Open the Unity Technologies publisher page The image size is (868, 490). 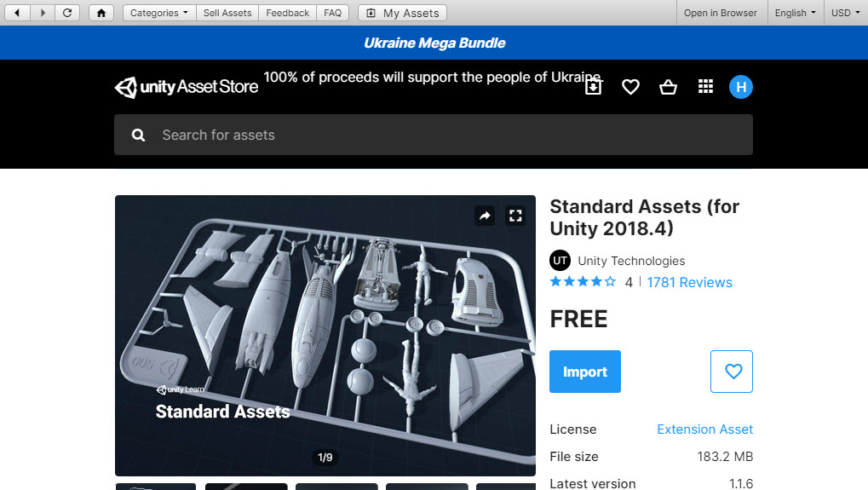tap(632, 261)
